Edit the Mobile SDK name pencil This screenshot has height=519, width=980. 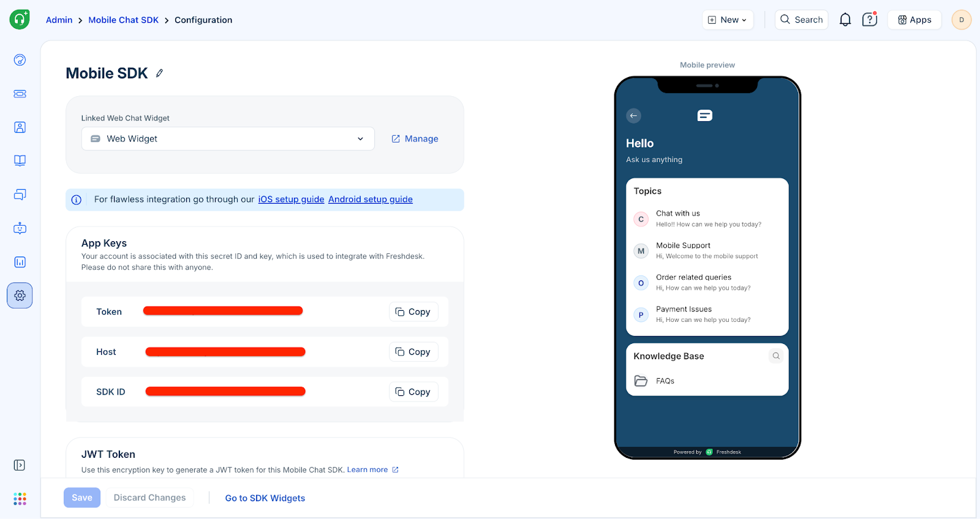[159, 73]
